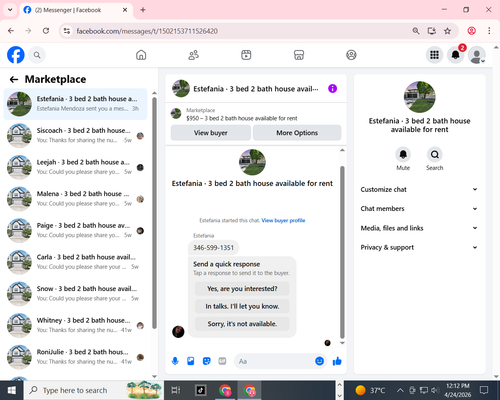This screenshot has width=500, height=400.
Task: Send a thumbs-up like
Action: [x=337, y=361]
